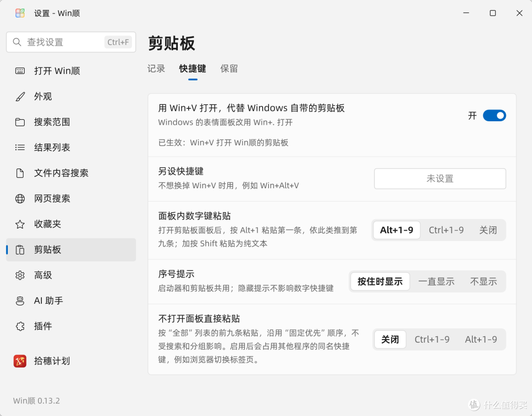
Task: Select Alt+1-9 for 不打开面板直接粘贴
Action: [x=481, y=339]
